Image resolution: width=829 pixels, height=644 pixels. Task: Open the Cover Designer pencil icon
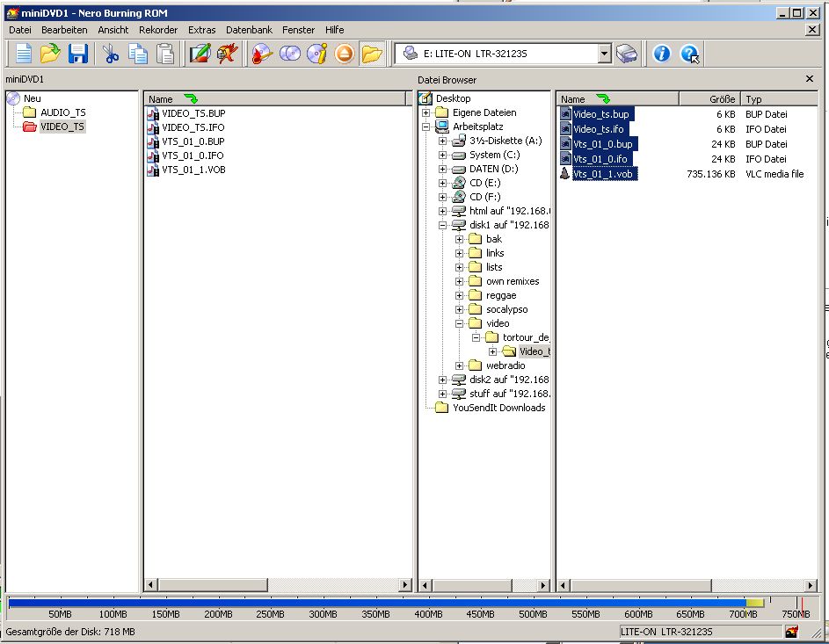point(200,54)
